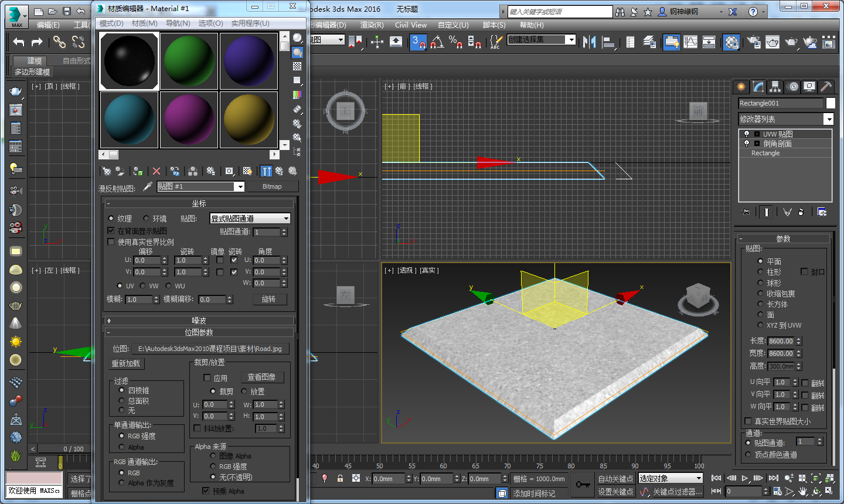Switch to the 自由形式 ribbon tab
The image size is (844, 504).
pyautogui.click(x=77, y=60)
